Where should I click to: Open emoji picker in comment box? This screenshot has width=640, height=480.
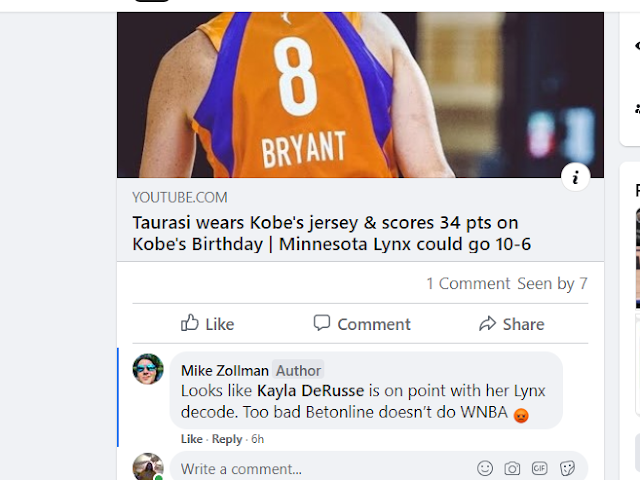coord(485,468)
